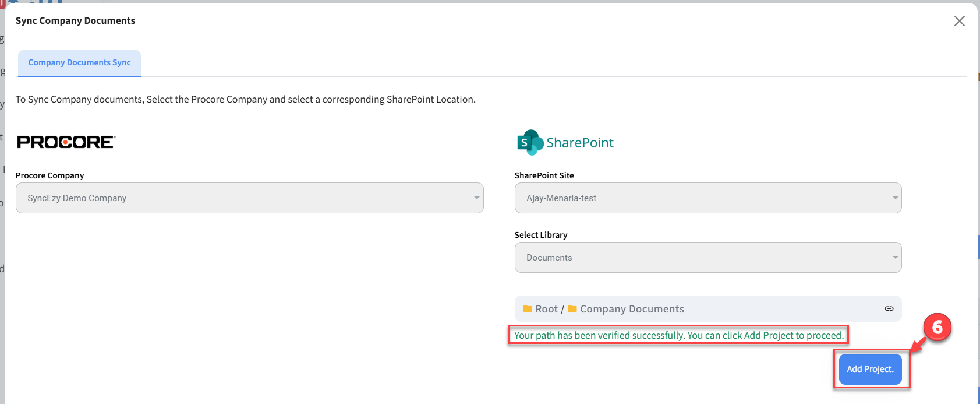Click the Sync Company Documents title
980x404 pixels.
(75, 21)
